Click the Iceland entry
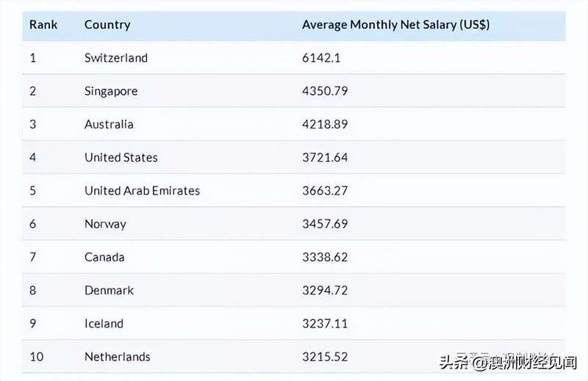 coord(104,323)
